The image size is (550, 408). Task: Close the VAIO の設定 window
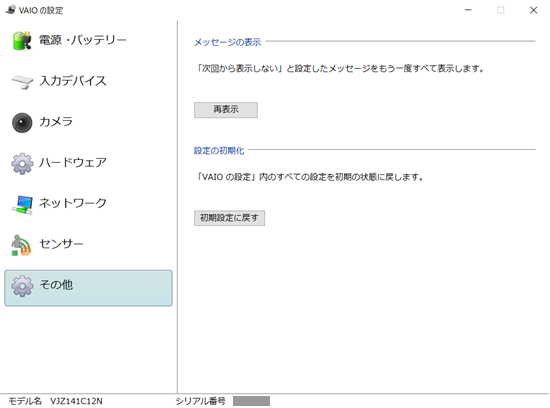coord(534,10)
